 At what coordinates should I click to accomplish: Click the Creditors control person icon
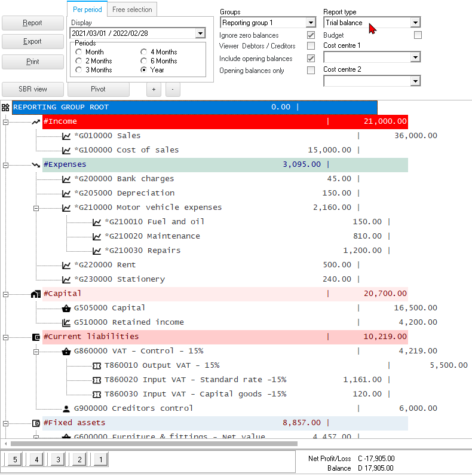pos(66,409)
